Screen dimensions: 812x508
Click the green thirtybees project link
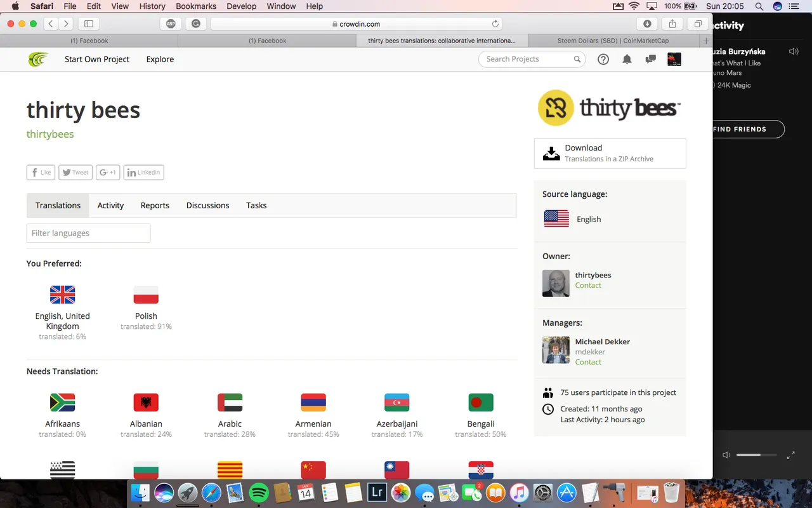[50, 134]
